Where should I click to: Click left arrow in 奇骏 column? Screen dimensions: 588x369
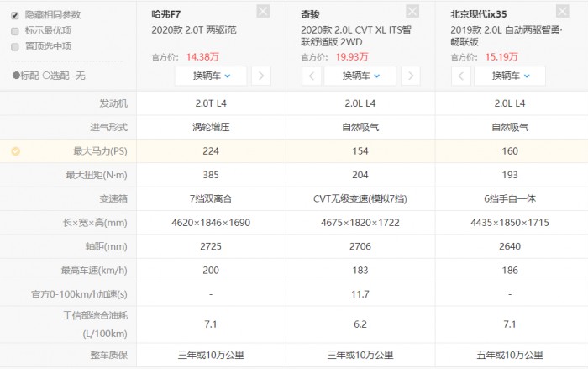[x=312, y=76]
